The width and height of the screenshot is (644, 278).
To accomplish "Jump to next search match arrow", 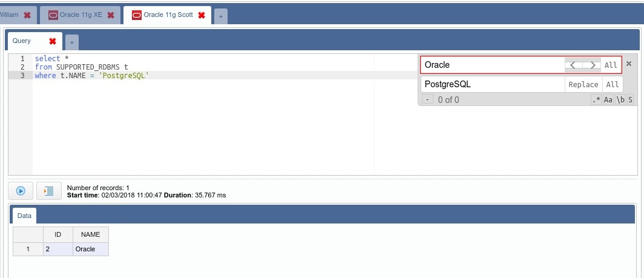I will click(592, 65).
